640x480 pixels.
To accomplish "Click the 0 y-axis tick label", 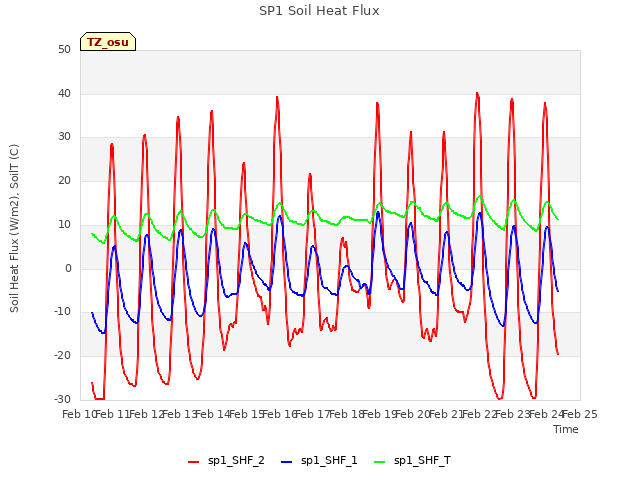I will pyautogui.click(x=68, y=269).
